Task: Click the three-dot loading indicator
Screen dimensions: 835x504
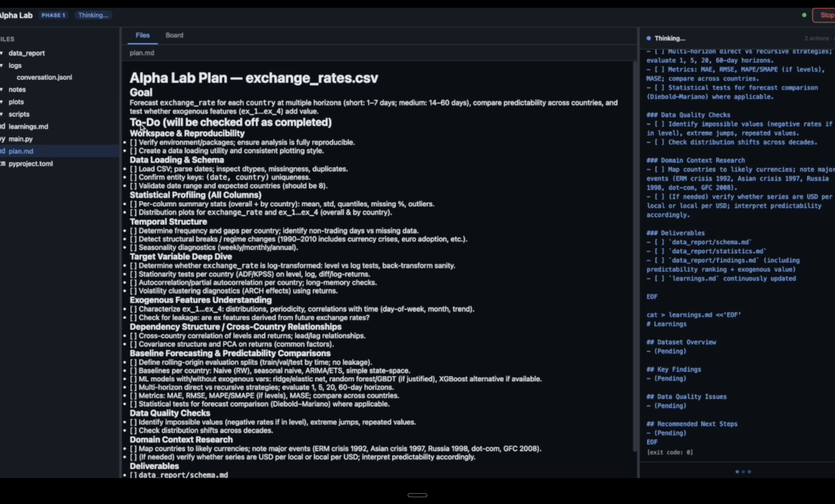Action: point(743,472)
